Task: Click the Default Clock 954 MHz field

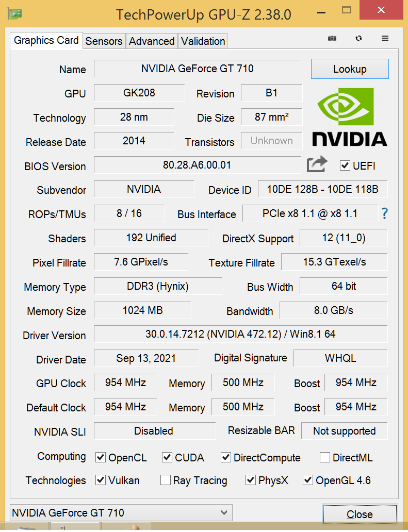Action: (125, 406)
